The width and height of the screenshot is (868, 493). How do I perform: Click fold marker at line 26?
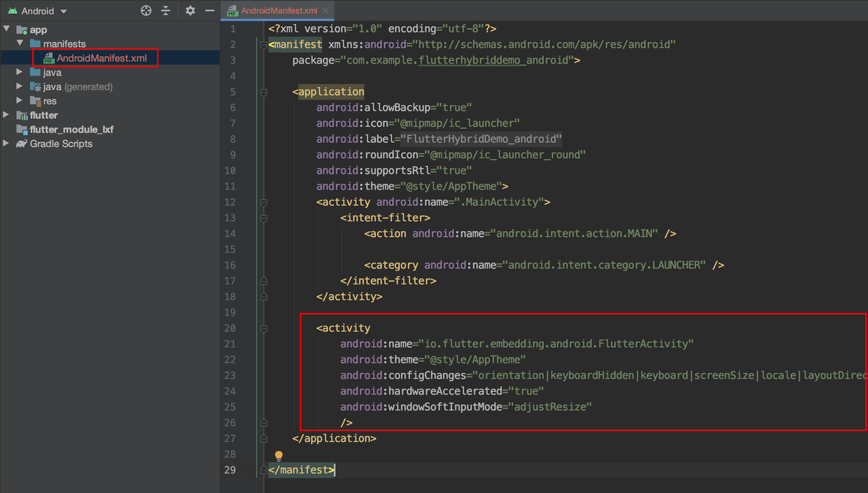(x=264, y=422)
